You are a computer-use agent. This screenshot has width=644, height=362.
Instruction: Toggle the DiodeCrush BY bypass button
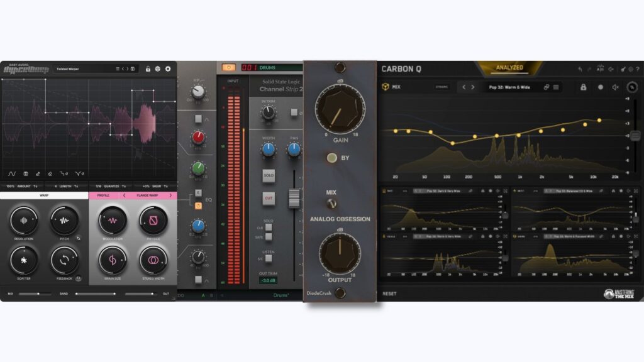[x=332, y=158]
